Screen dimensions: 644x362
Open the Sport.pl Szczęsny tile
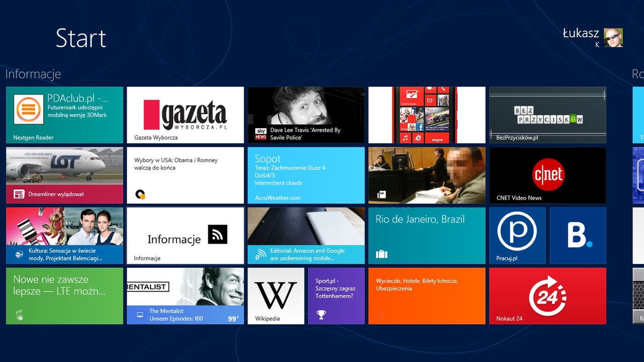[x=336, y=296]
